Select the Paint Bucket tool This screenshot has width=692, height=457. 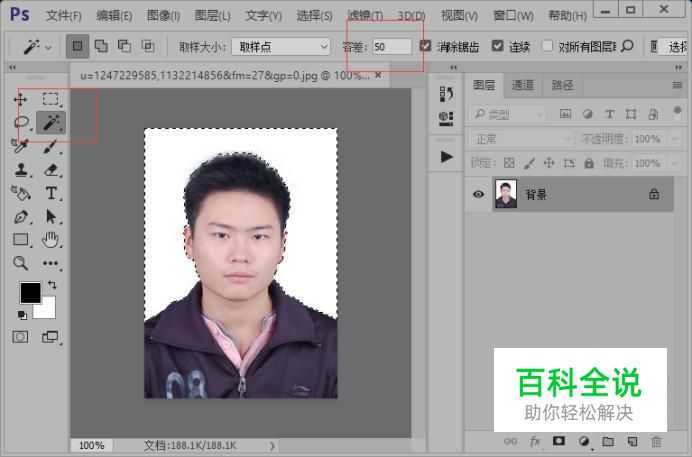pos(20,193)
